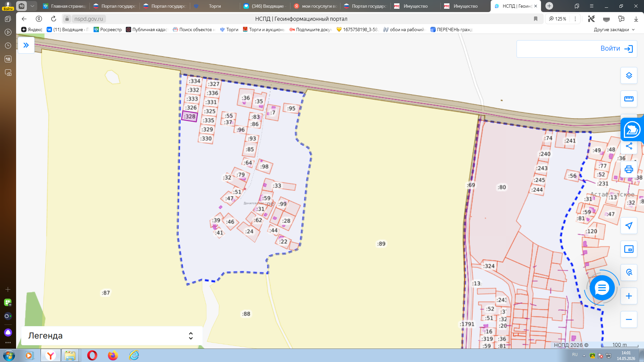Open the Windows Start menu
644x362 pixels.
click(9, 355)
